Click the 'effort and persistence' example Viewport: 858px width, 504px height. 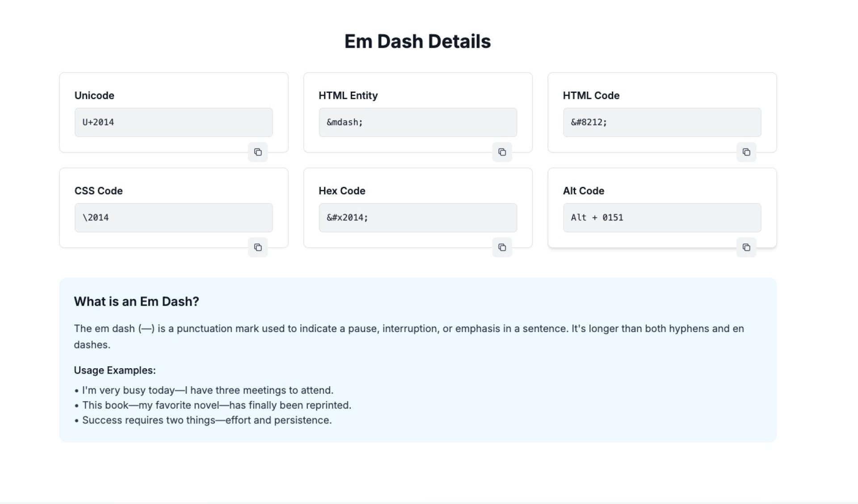pos(206,420)
